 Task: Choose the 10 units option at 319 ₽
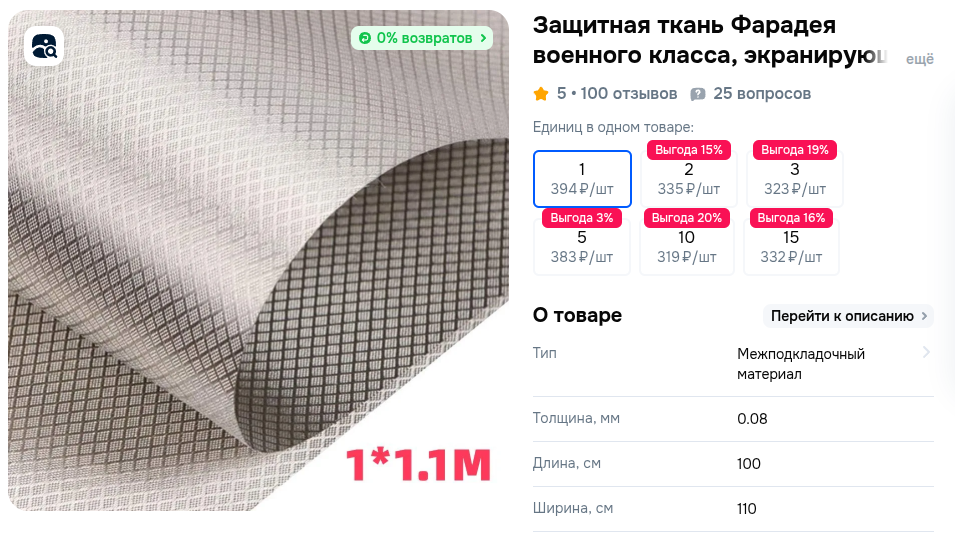pyautogui.click(x=686, y=247)
